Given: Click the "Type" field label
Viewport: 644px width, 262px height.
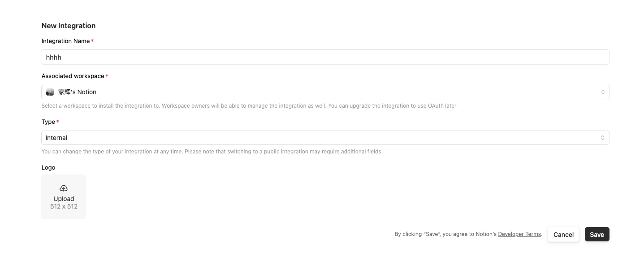Looking at the screenshot, I should click(48, 122).
